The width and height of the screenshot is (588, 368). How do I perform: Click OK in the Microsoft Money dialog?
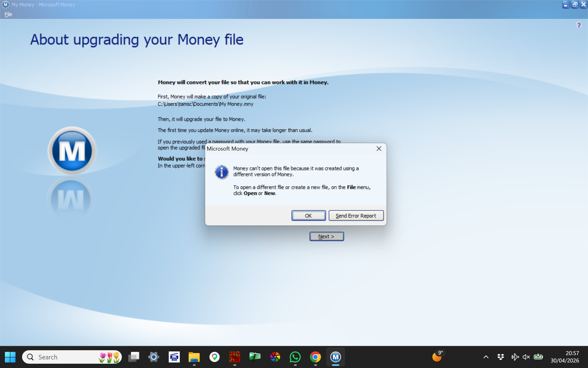click(x=308, y=216)
